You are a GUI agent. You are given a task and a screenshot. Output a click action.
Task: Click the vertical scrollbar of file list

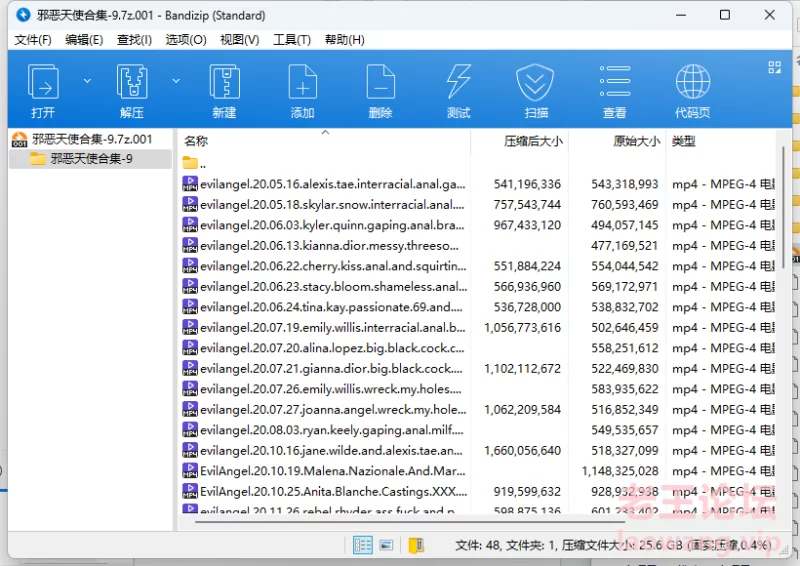click(x=783, y=208)
